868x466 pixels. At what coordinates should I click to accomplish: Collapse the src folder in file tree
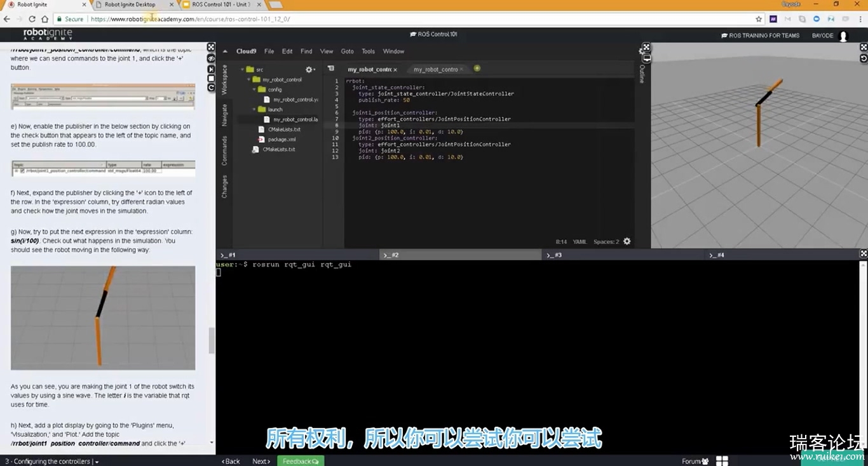coord(242,69)
